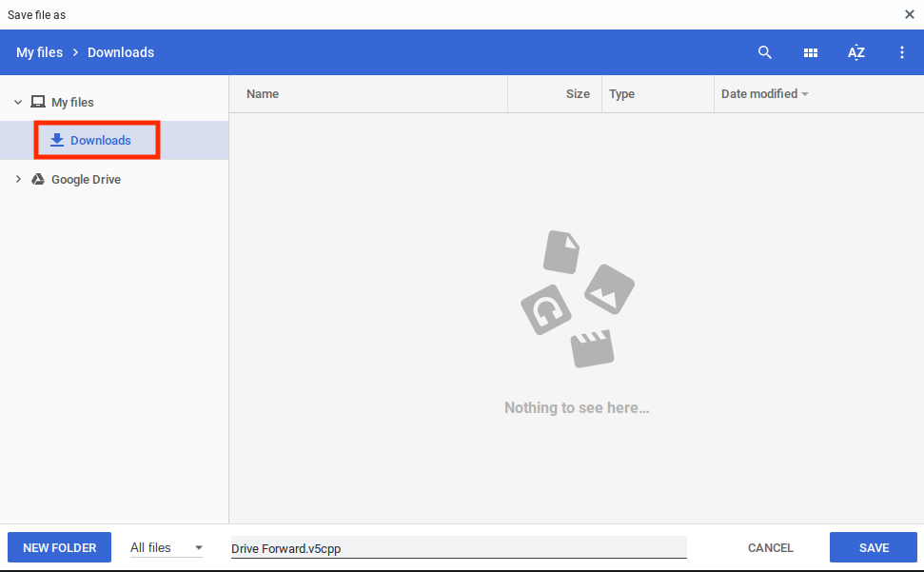Screen dimensions: 924x572
Task: Select Downloads in the breadcrumb path
Action: tap(120, 52)
